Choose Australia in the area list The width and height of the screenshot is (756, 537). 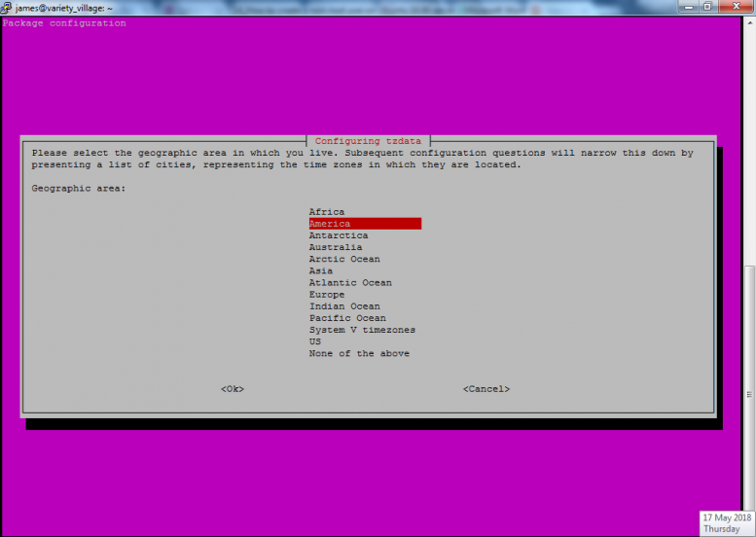[335, 247]
